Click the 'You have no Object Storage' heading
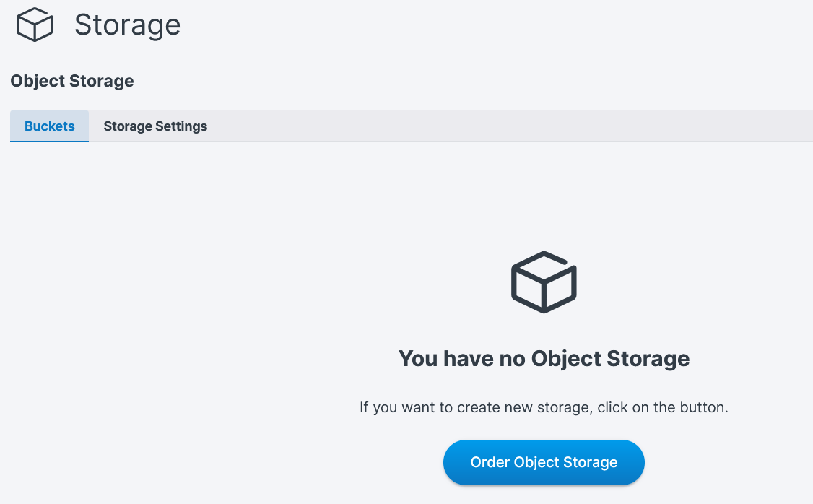813x504 pixels. coord(544,358)
